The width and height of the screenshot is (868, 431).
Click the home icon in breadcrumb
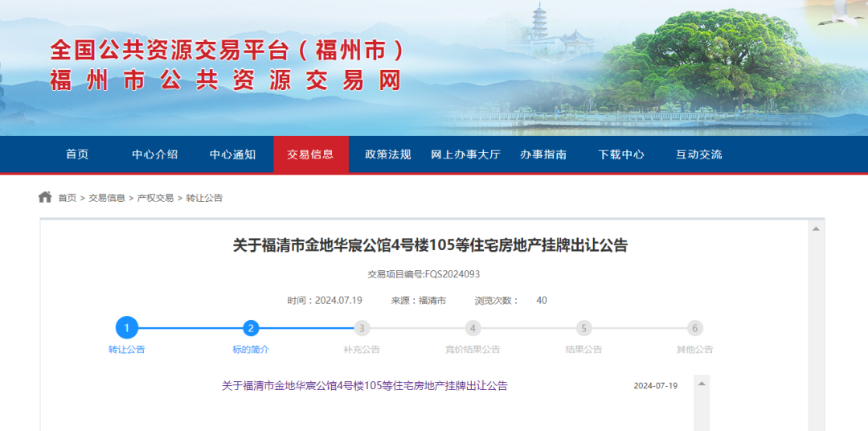pos(45,197)
